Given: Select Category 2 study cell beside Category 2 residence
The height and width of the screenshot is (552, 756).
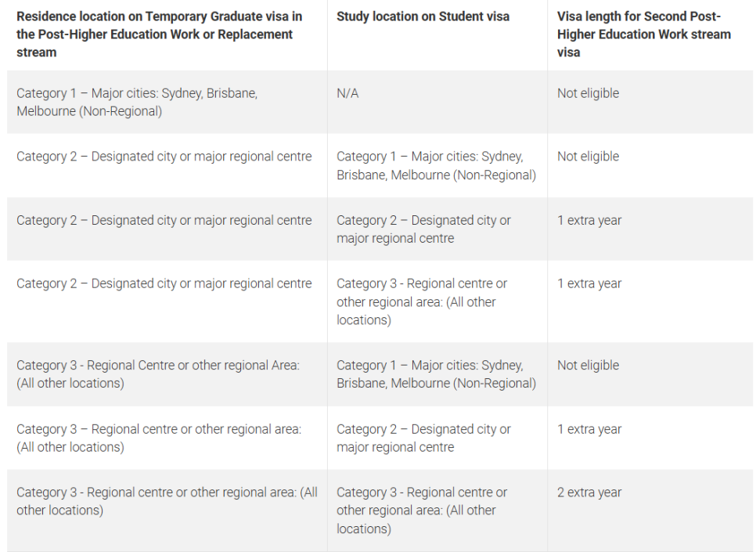Looking at the screenshot, I should [423, 229].
